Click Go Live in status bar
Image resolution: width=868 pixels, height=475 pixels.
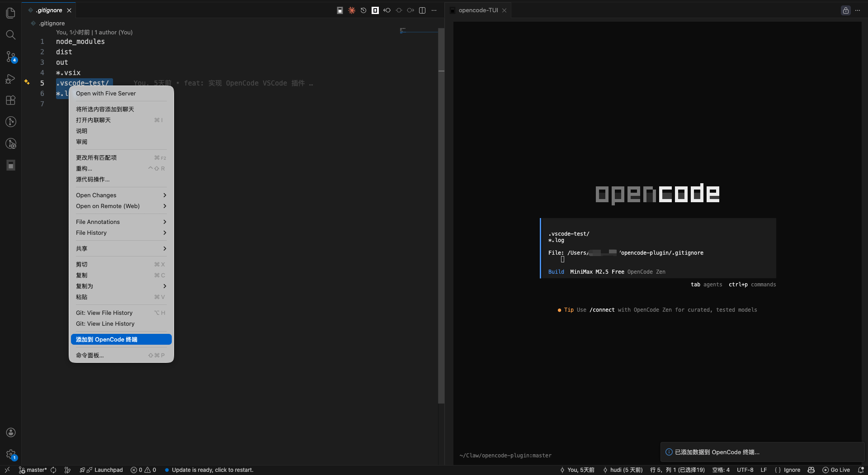tap(836, 470)
